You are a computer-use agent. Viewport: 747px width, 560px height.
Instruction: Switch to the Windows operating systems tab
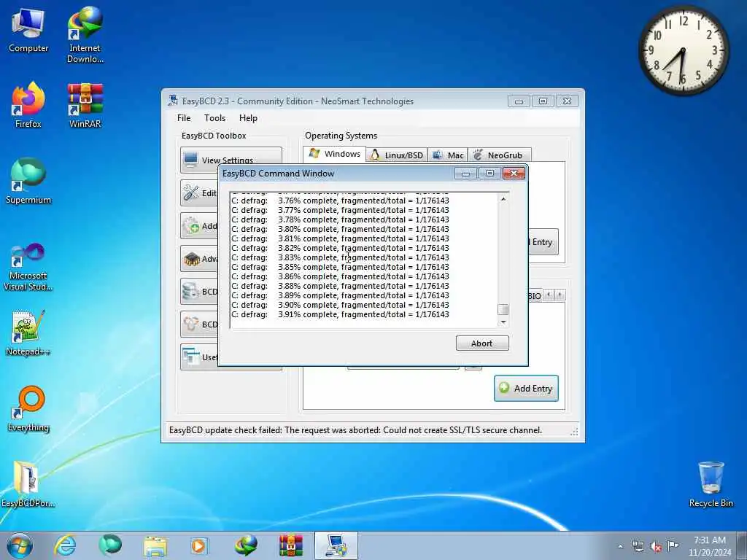pos(334,154)
